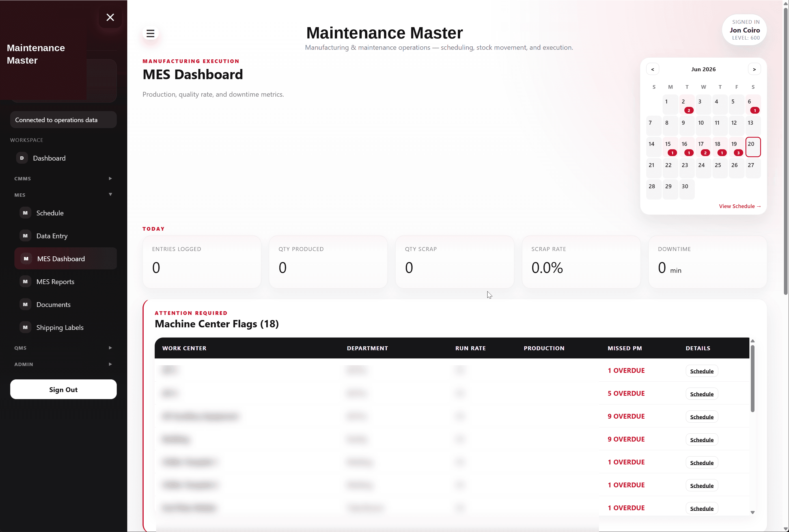
Task: Open the Documents page
Action: [x=66, y=304]
